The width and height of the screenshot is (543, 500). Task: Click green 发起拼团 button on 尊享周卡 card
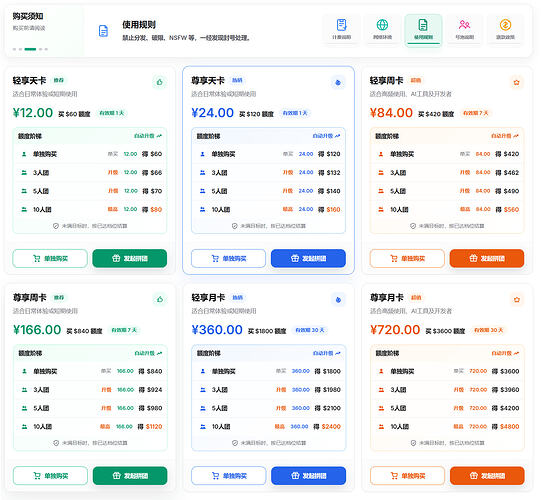[130, 476]
